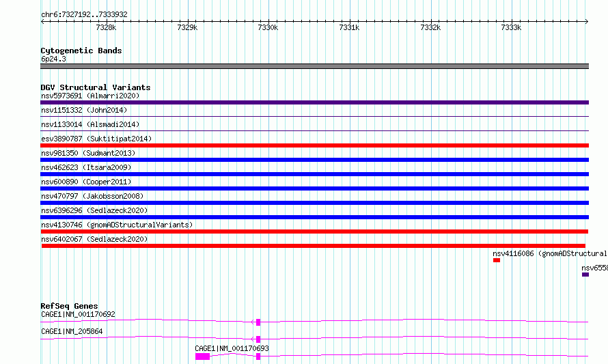This screenshot has height=364, width=608.
Task: Select the nsv4116086 (gnomADStructural label
Action: [x=550, y=253]
